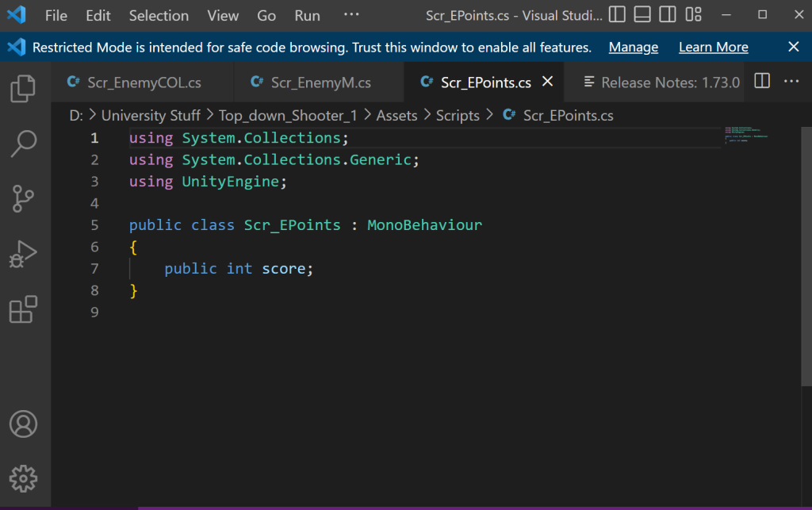Open the Explorer view in activity bar
The image size is (812, 510).
click(24, 87)
